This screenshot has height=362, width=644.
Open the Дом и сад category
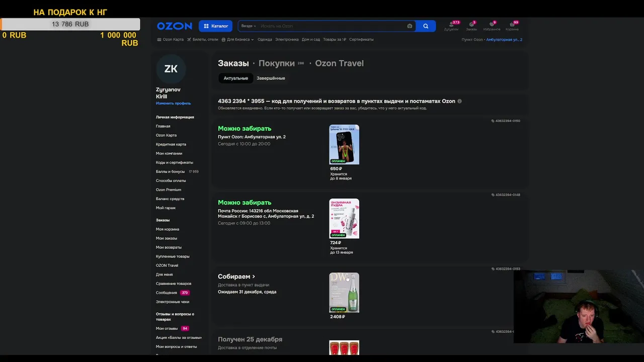point(311,39)
